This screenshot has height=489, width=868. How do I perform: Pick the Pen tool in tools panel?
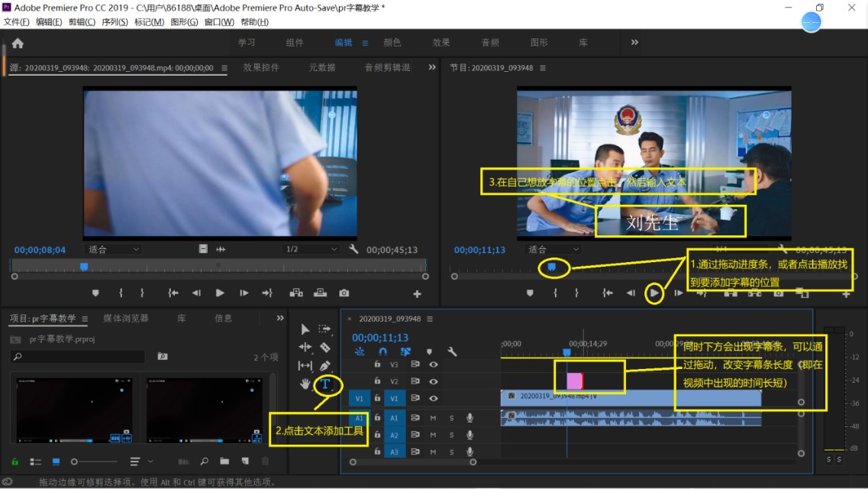tap(325, 366)
